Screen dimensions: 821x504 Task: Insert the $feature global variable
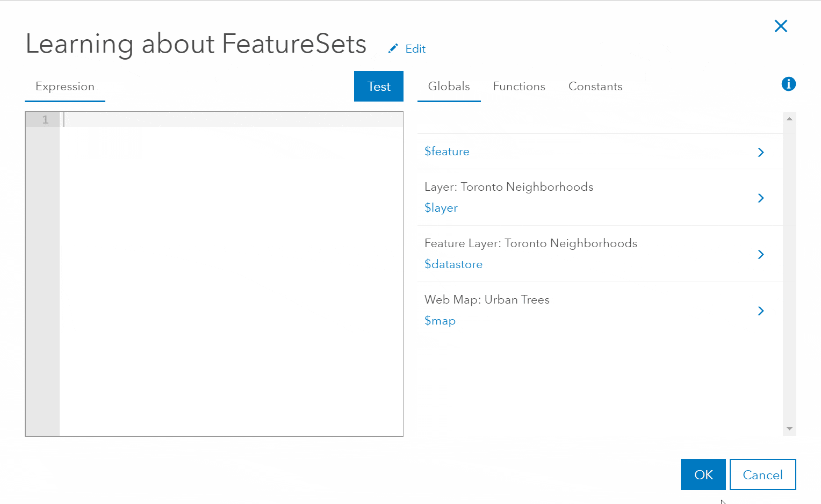tap(447, 152)
